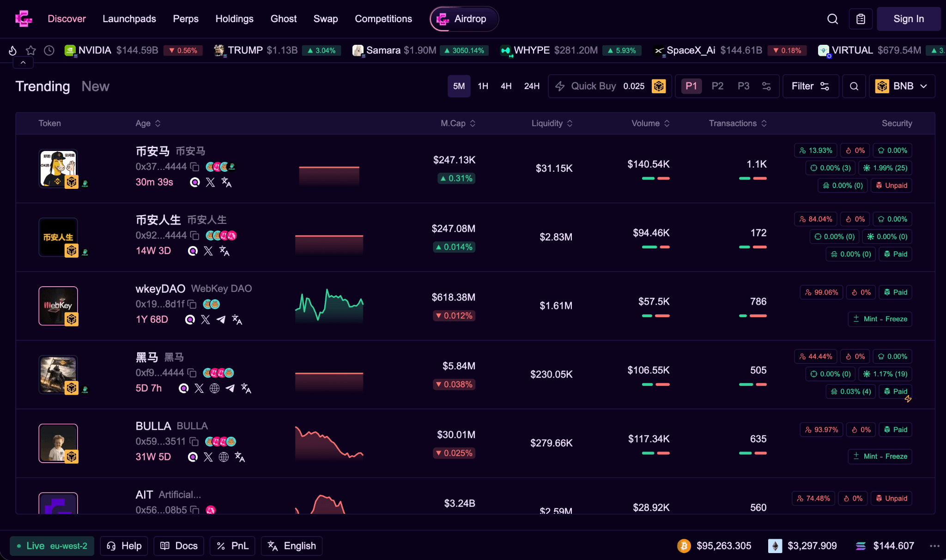Activate the P2 preset
Screen dimensions: 946x560
click(717, 86)
